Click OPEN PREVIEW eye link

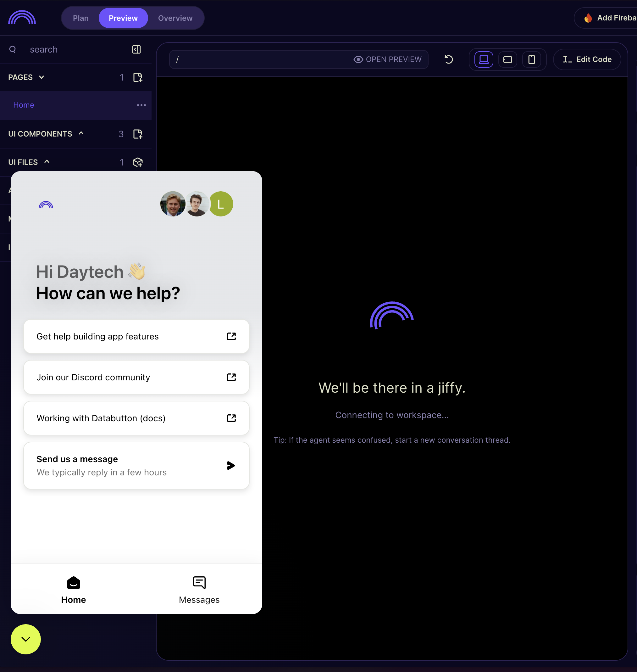[387, 59]
